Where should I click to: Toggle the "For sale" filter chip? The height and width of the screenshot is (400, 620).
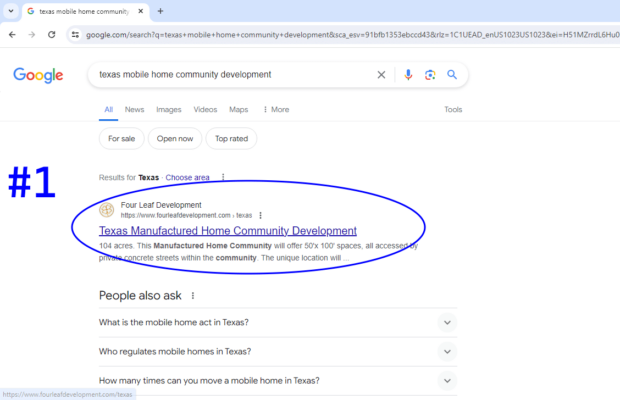click(122, 139)
